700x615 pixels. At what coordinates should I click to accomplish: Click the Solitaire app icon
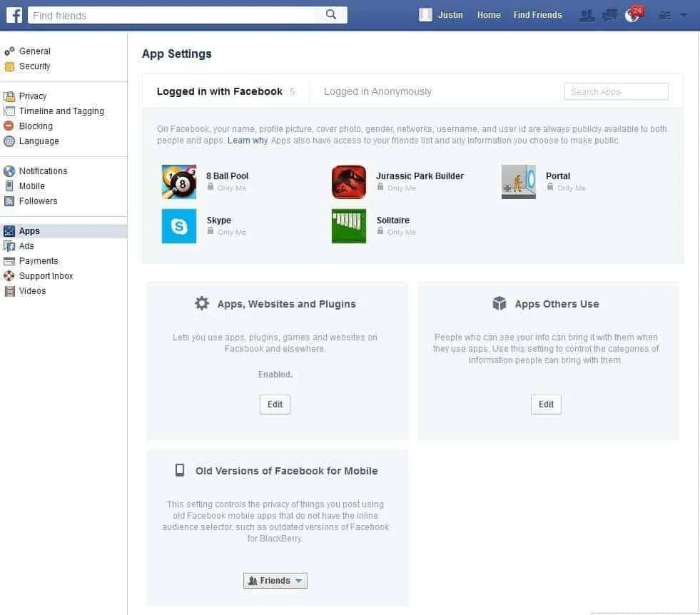tap(349, 226)
